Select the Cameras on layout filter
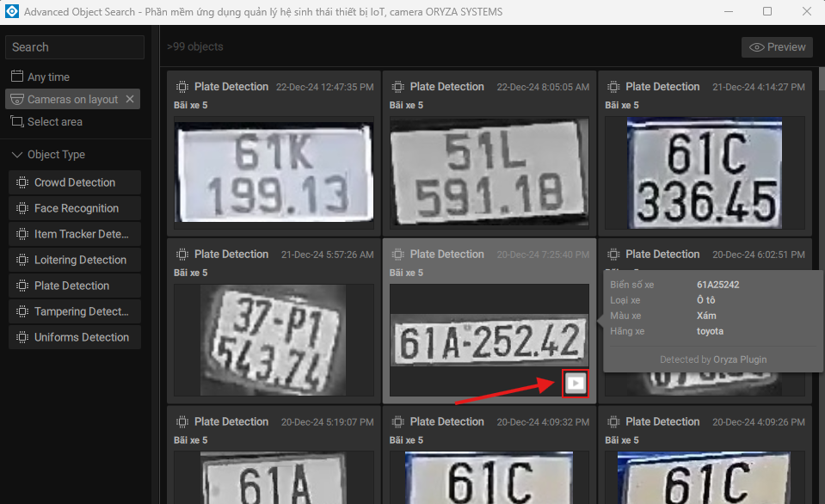The image size is (825, 504). 72,99
